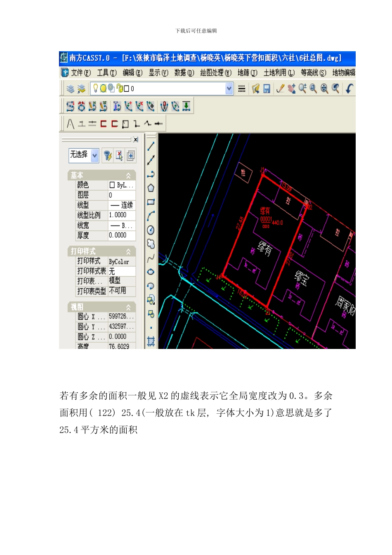392x555 pixels.
Task: Click the 颜色 ByLayer color swatch
Action: (x=112, y=185)
